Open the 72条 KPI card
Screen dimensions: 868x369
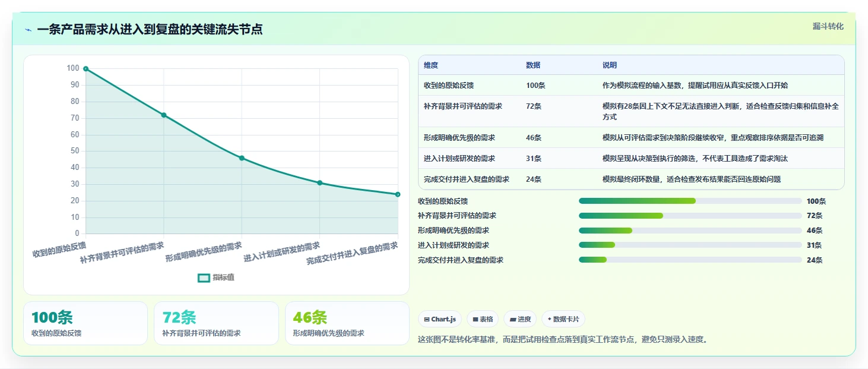click(216, 323)
